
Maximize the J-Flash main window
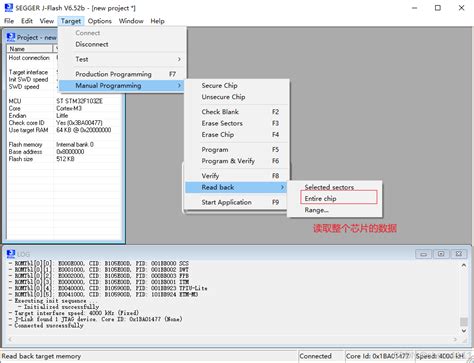tap(438, 8)
